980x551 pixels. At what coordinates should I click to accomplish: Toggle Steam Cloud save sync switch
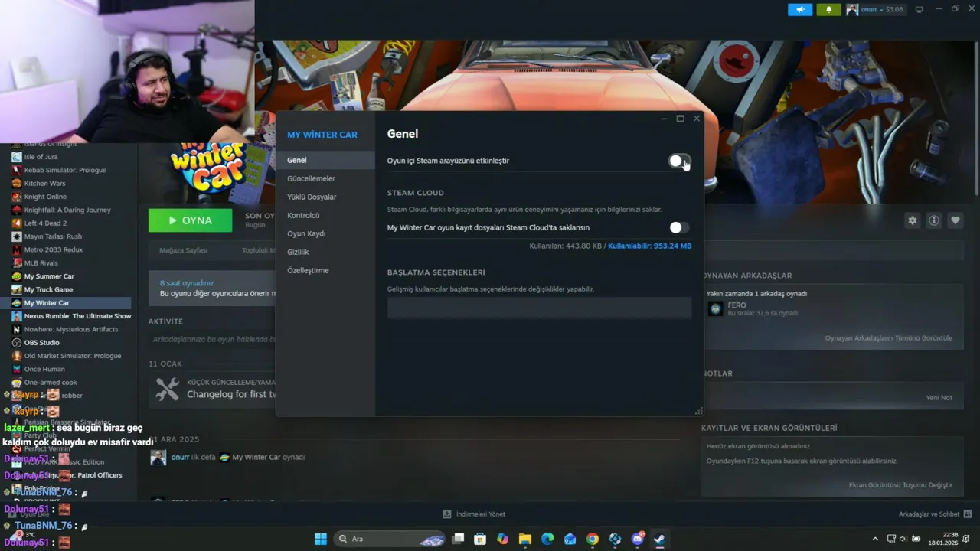click(679, 227)
